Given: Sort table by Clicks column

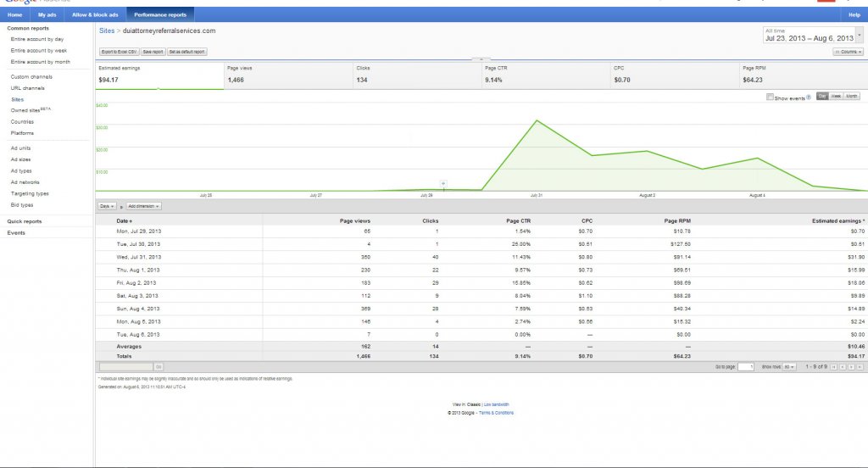Looking at the screenshot, I should [x=430, y=221].
